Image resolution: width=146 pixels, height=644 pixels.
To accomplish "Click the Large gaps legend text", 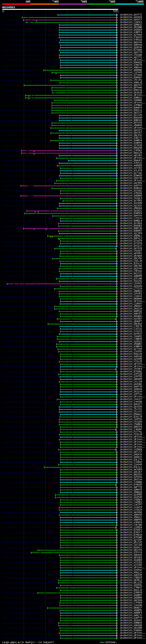I will pyautogui.click(x=28, y=642).
